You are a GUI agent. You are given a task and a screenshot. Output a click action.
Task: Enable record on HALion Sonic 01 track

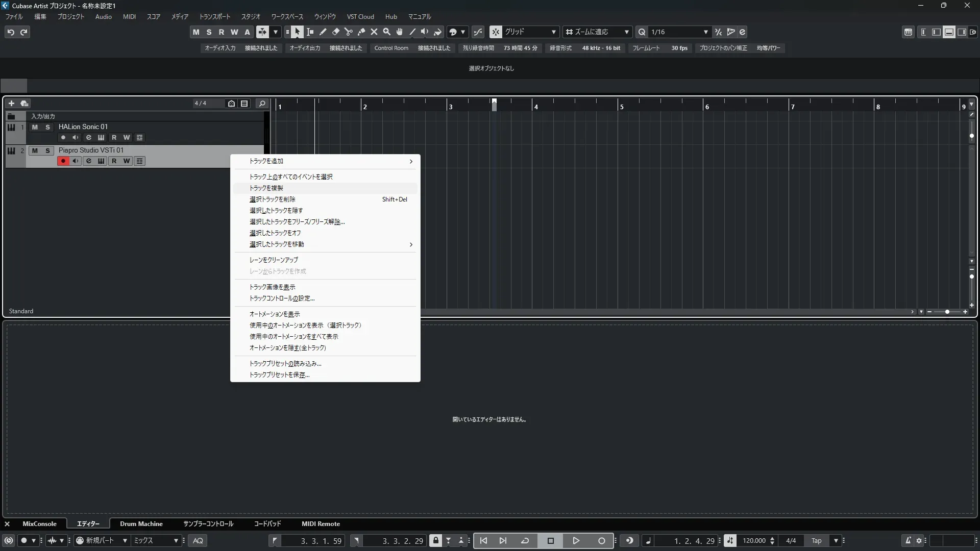(63, 138)
